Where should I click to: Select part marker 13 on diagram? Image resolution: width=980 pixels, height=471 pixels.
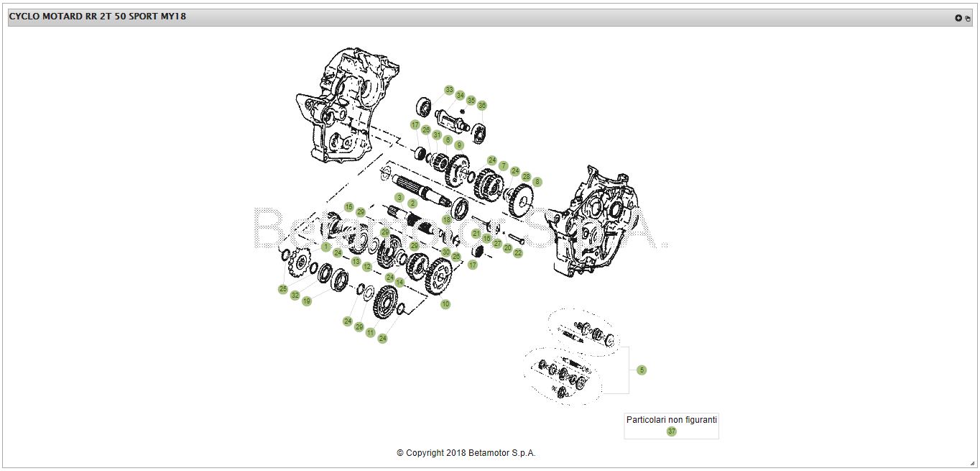[356, 262]
